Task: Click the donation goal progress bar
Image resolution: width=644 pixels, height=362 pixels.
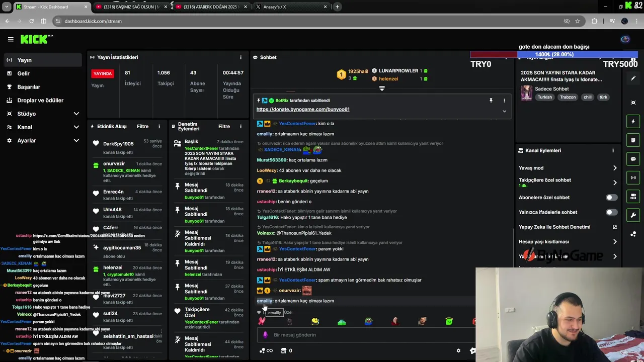Action: click(x=554, y=54)
